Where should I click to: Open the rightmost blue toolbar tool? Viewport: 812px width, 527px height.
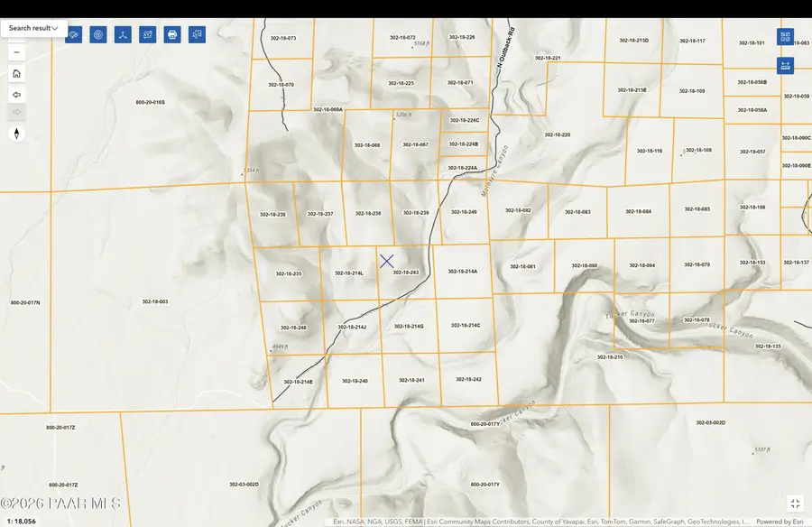point(197,34)
